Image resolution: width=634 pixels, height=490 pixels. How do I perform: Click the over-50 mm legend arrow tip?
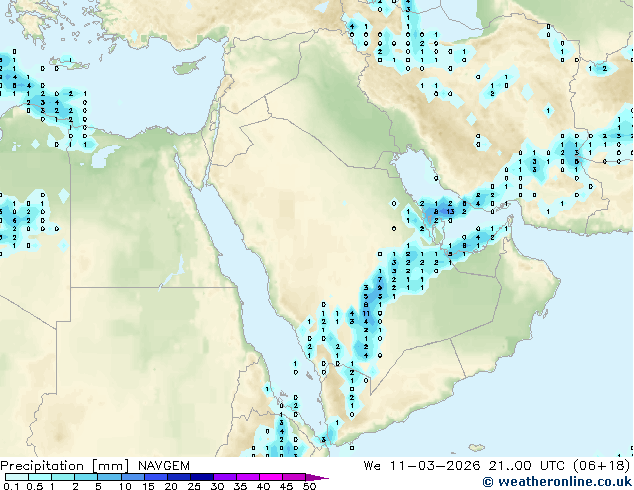[x=317, y=477]
